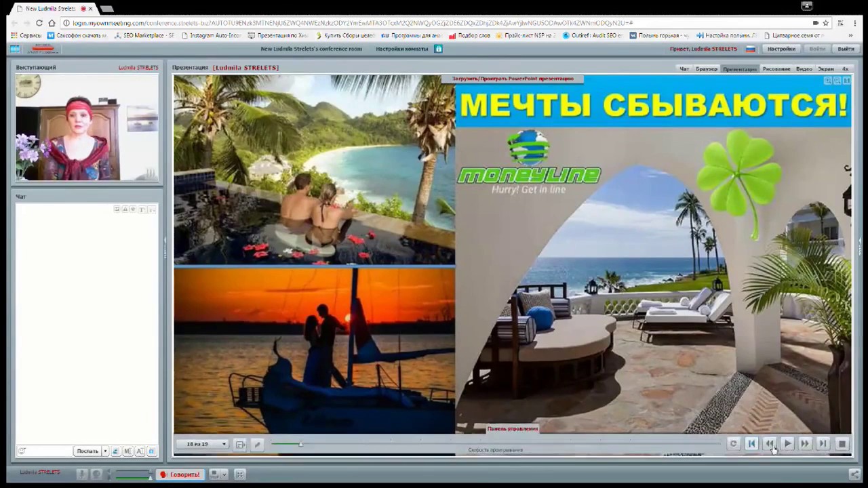The height and width of the screenshot is (488, 868).
Task: Switch to the Чат tab
Action: pyautogui.click(x=684, y=69)
